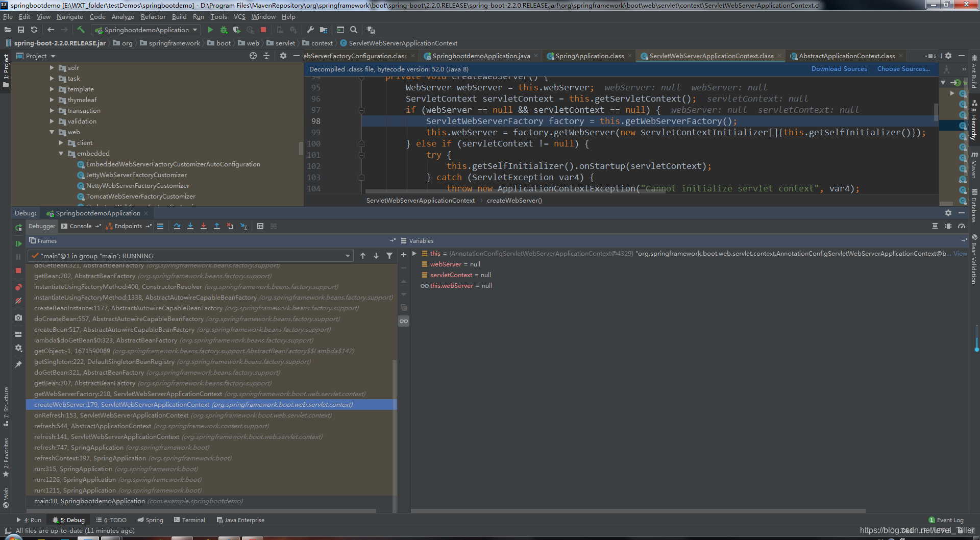980x540 pixels.
Task: Click Choose Sources... link
Action: tap(903, 69)
